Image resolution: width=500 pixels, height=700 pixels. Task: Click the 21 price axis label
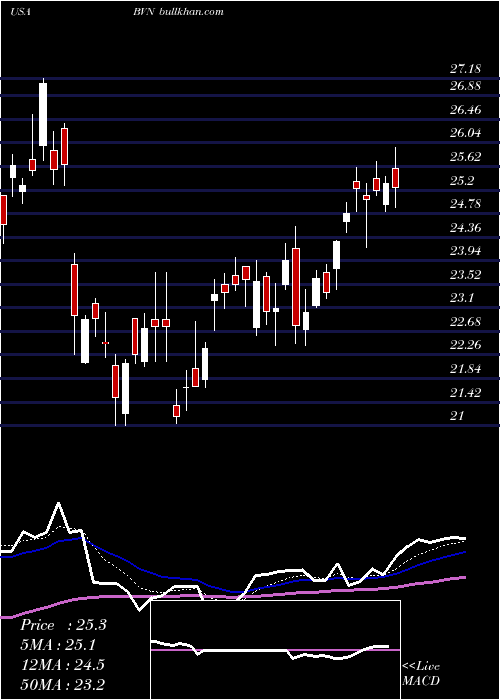click(457, 416)
